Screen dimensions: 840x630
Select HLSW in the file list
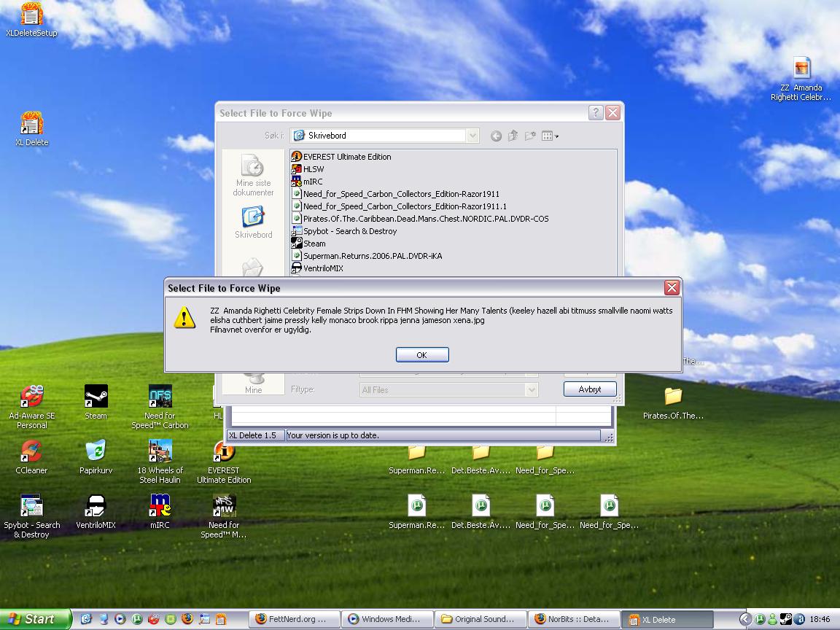point(308,168)
